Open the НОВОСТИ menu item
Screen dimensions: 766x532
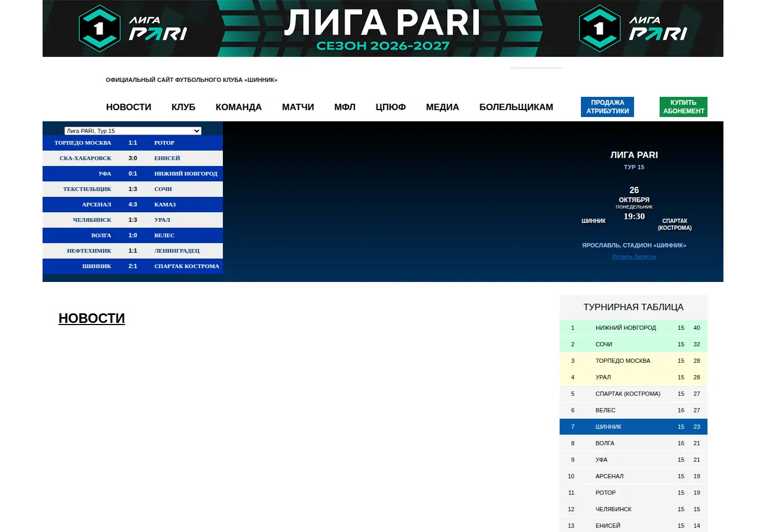pos(129,107)
